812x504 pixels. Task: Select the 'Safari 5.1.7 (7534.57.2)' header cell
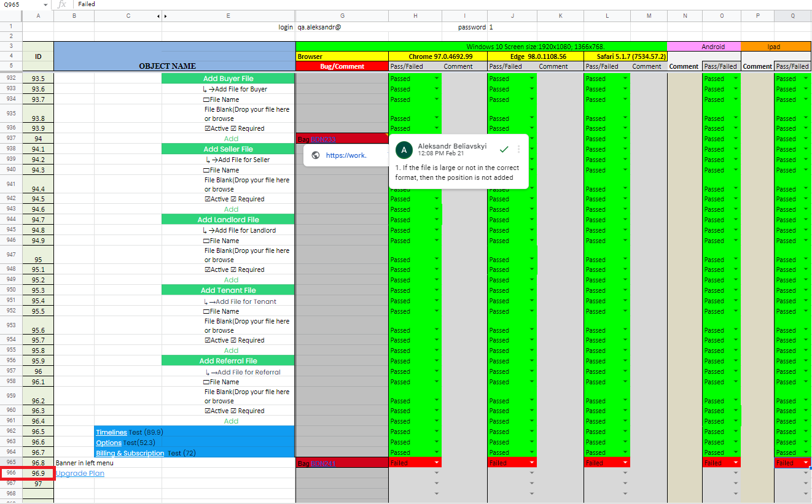pyautogui.click(x=625, y=56)
